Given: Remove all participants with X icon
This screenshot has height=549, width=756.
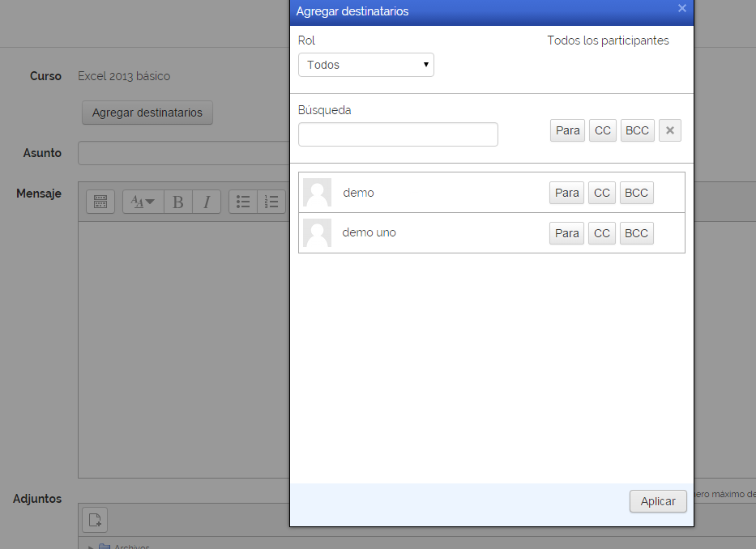Looking at the screenshot, I should [x=669, y=130].
